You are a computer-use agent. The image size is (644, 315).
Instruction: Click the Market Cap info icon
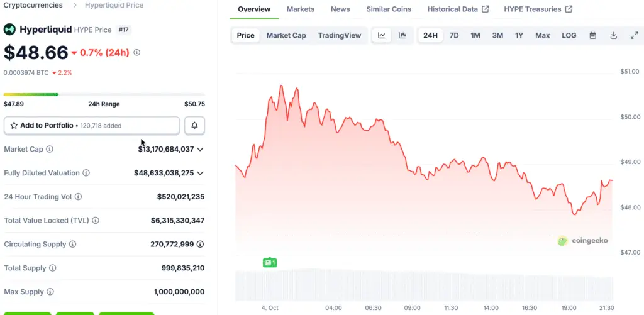point(50,149)
